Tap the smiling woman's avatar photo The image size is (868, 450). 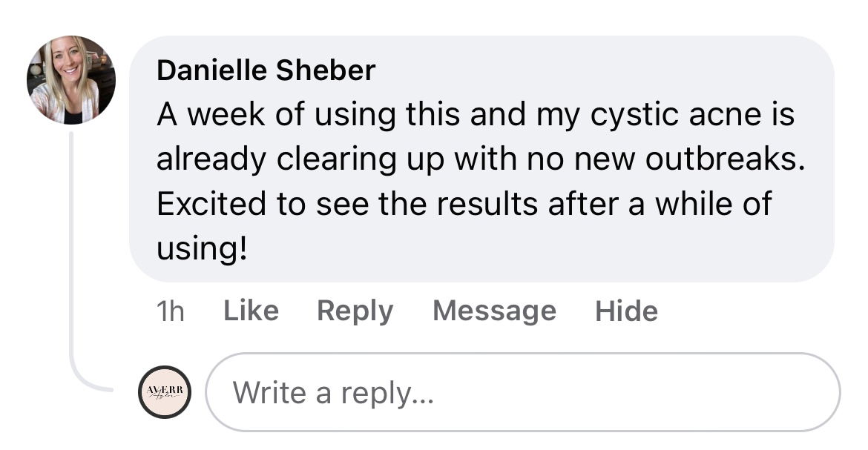pos(71,80)
